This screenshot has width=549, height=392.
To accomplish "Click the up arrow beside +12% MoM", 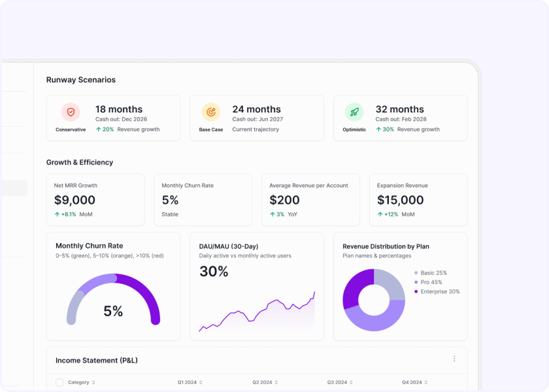I will coord(380,214).
